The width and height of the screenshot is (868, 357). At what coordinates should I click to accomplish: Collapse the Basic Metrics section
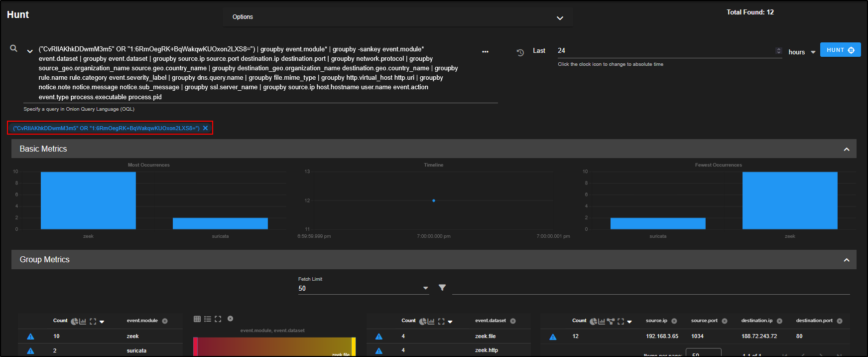click(846, 149)
